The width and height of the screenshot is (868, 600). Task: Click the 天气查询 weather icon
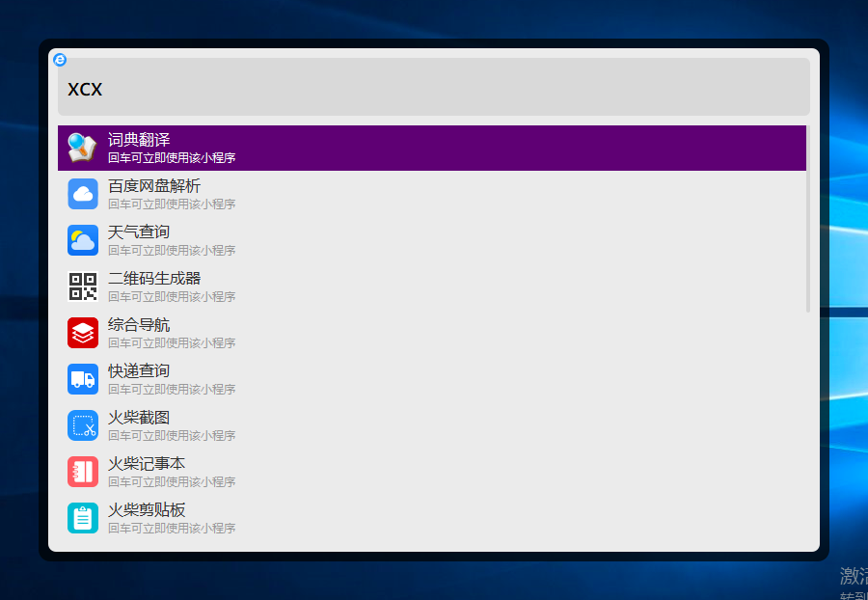tap(83, 240)
